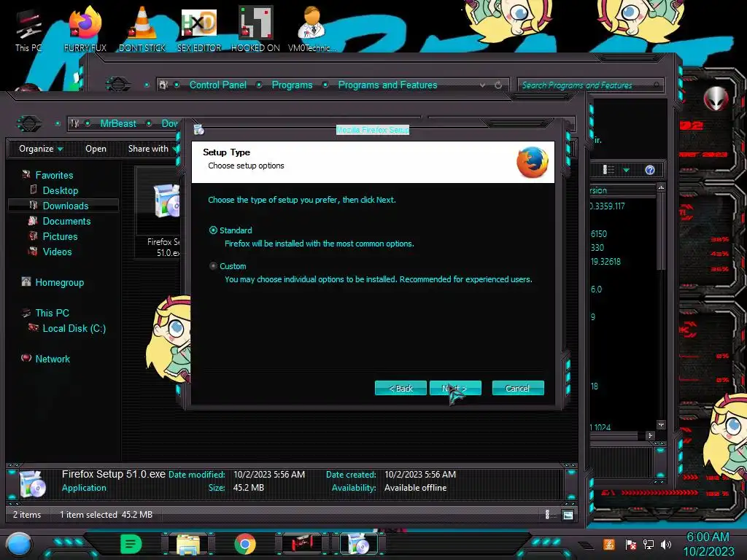Toggle the large-icons view button in Explorer status bar
This screenshot has height=560, width=747.
pyautogui.click(x=568, y=515)
